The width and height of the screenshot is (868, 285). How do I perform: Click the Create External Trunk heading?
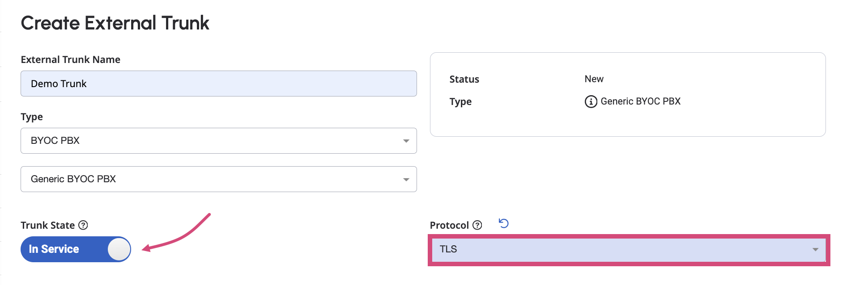click(115, 23)
